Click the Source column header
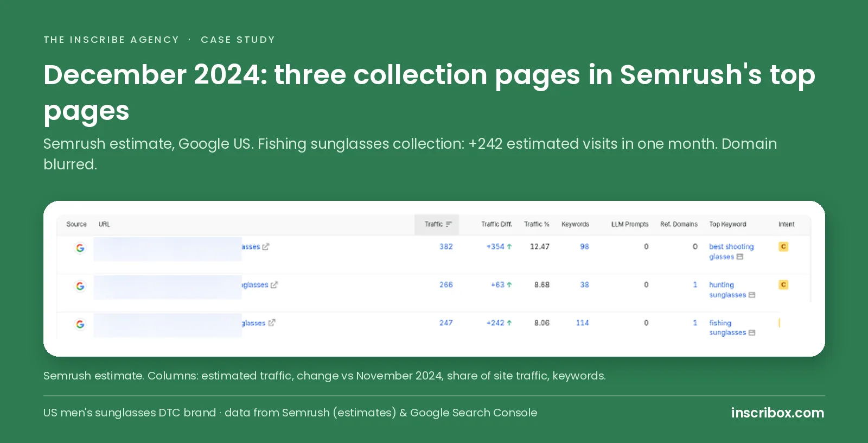Viewport: 868px width, 443px height. tap(76, 224)
